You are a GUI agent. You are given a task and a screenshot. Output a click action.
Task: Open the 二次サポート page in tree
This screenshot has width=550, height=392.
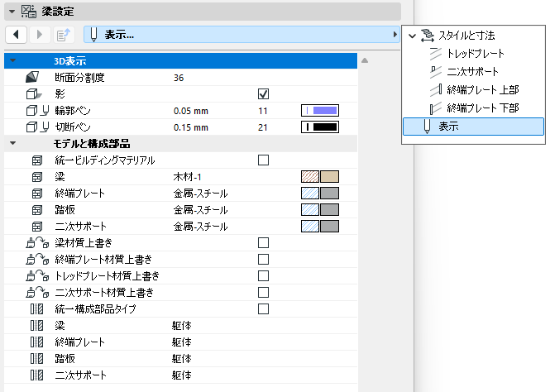pyautogui.click(x=472, y=71)
